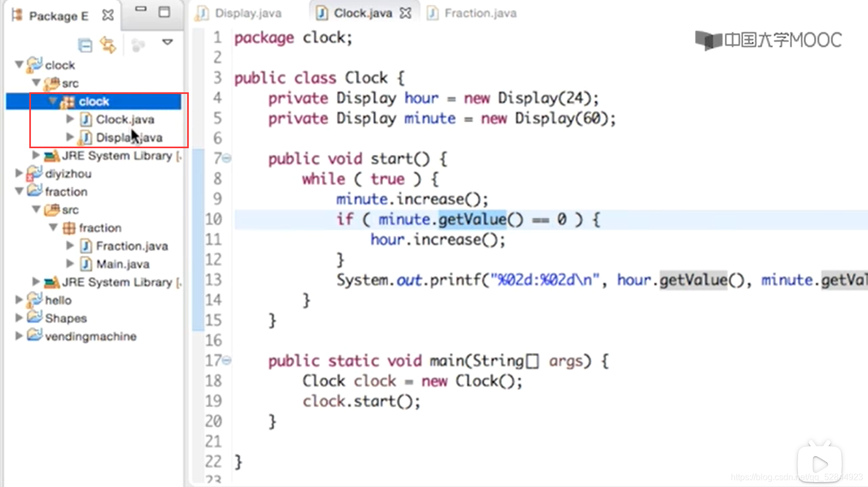
Task: Collapse the clock project node
Action: point(19,65)
